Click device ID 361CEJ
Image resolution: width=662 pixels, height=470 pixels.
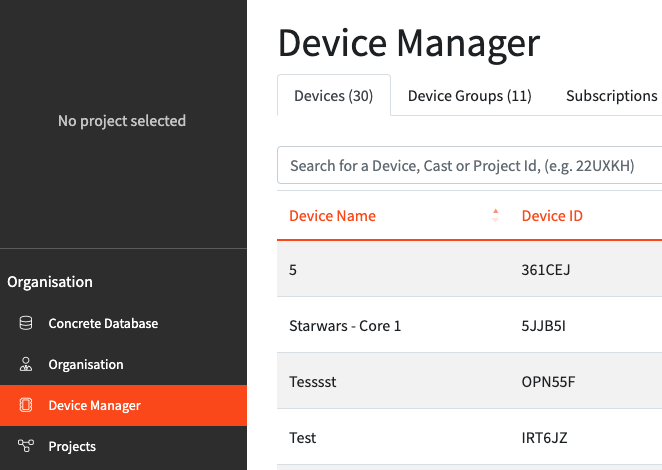click(546, 270)
